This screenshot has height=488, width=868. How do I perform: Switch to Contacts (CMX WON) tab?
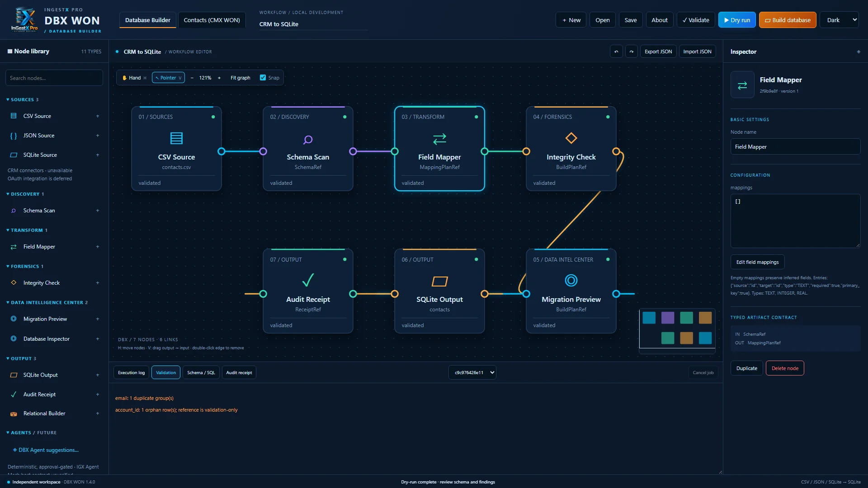[x=212, y=20]
